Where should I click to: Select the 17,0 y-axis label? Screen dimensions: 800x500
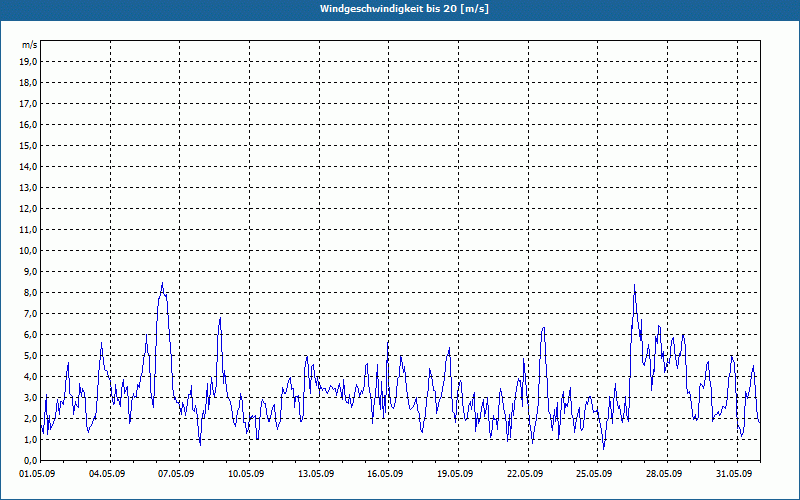tap(28, 104)
